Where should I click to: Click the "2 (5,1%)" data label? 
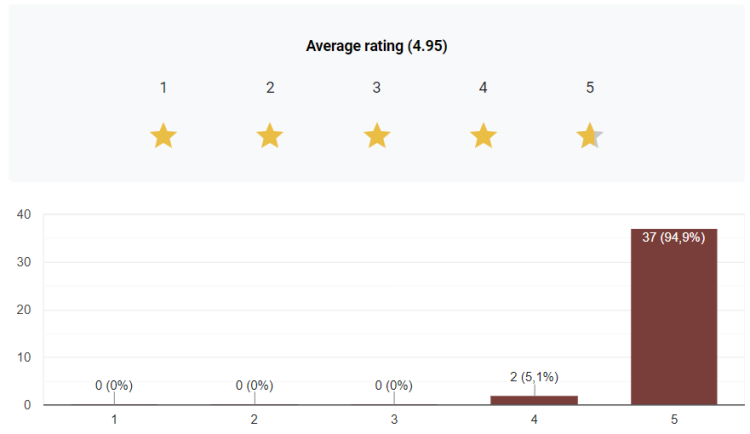click(x=534, y=376)
